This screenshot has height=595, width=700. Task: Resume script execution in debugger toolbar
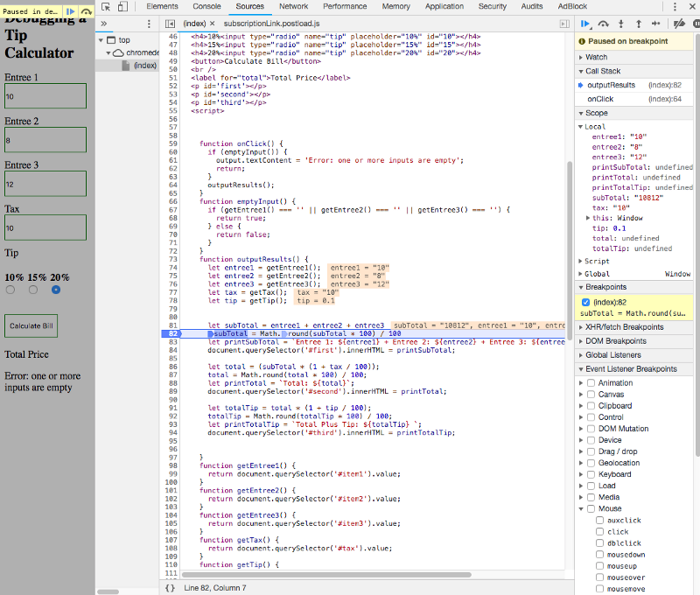click(x=586, y=24)
